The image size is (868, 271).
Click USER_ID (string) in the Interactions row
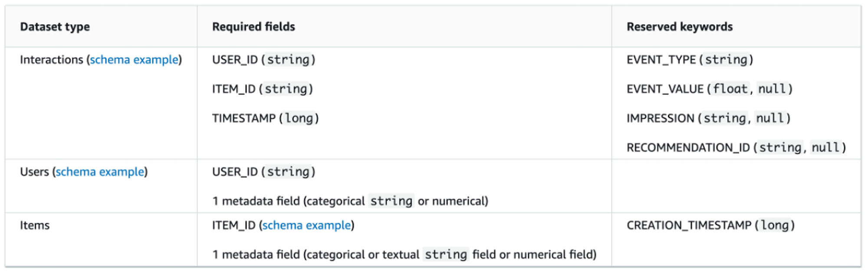pos(263,60)
